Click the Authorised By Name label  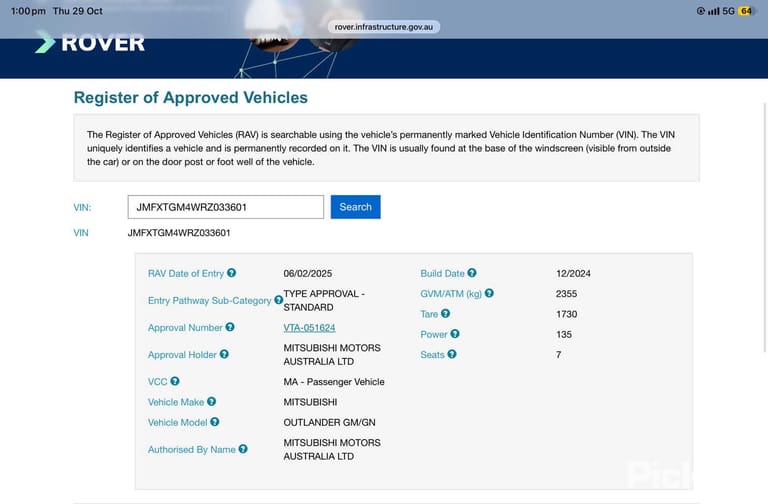point(192,449)
